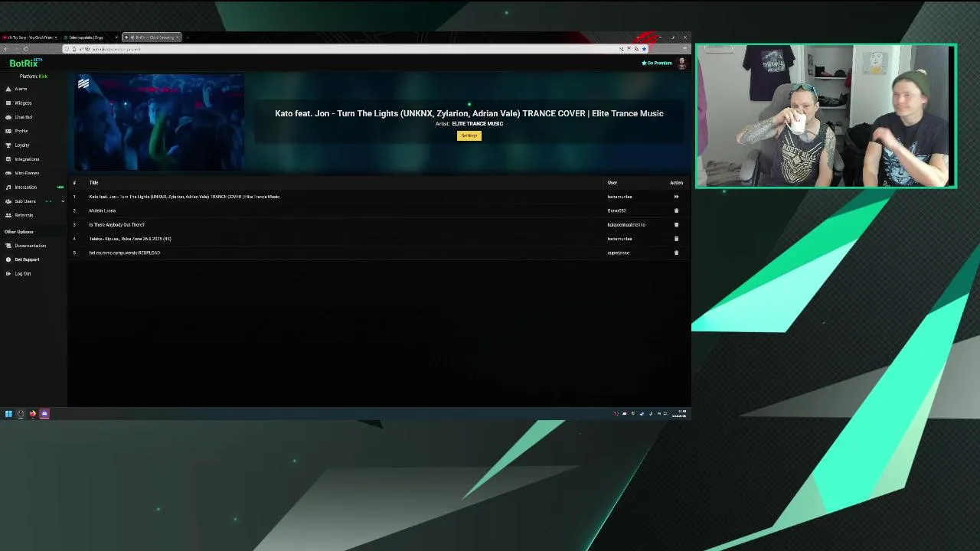This screenshot has width=980, height=551.
Task: Click the Action column header
Action: tap(676, 183)
